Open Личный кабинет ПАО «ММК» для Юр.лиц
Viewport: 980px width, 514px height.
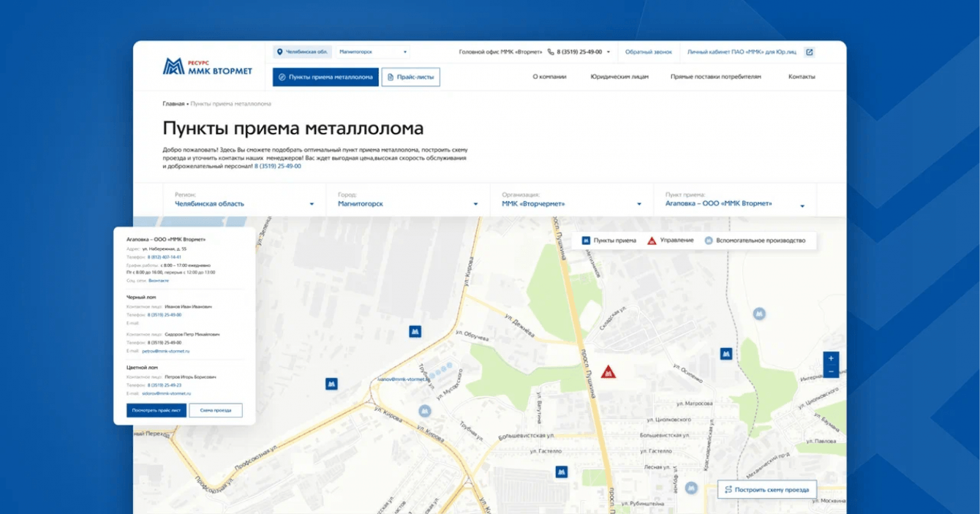point(743,52)
